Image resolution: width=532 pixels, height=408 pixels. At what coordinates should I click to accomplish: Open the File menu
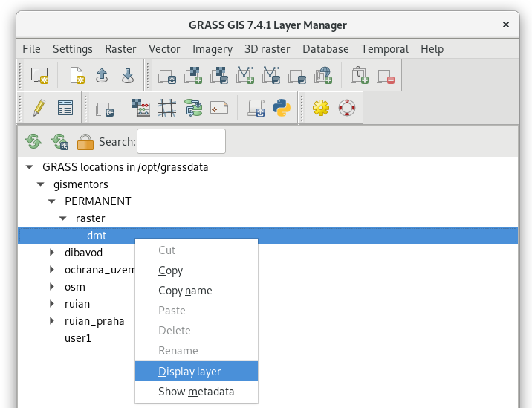(x=31, y=49)
